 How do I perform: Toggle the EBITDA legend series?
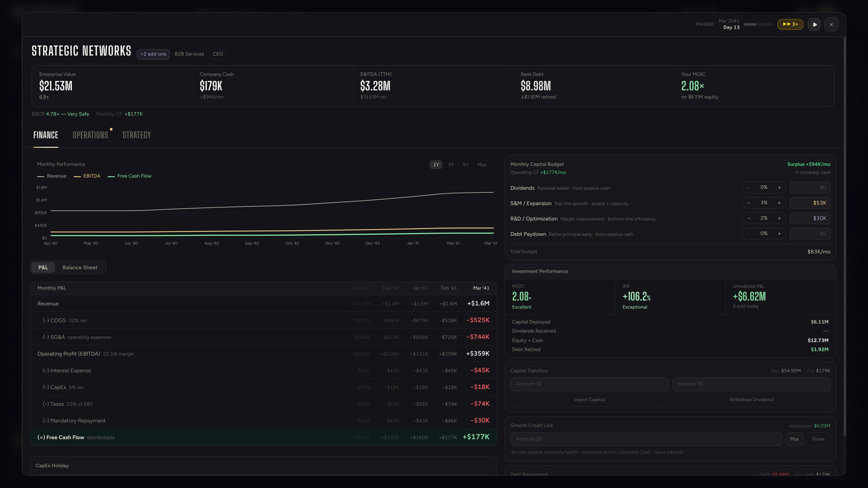click(x=87, y=176)
